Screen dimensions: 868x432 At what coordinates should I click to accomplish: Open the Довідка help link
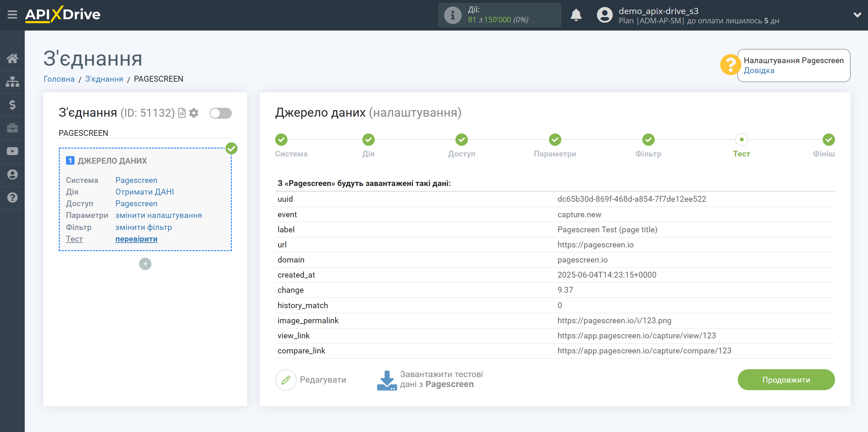[x=759, y=70]
